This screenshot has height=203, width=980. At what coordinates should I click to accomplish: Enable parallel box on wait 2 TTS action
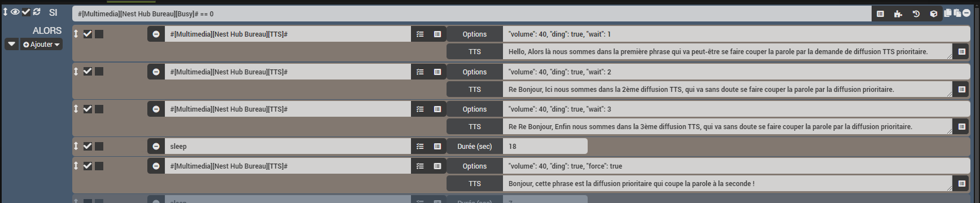(x=99, y=71)
